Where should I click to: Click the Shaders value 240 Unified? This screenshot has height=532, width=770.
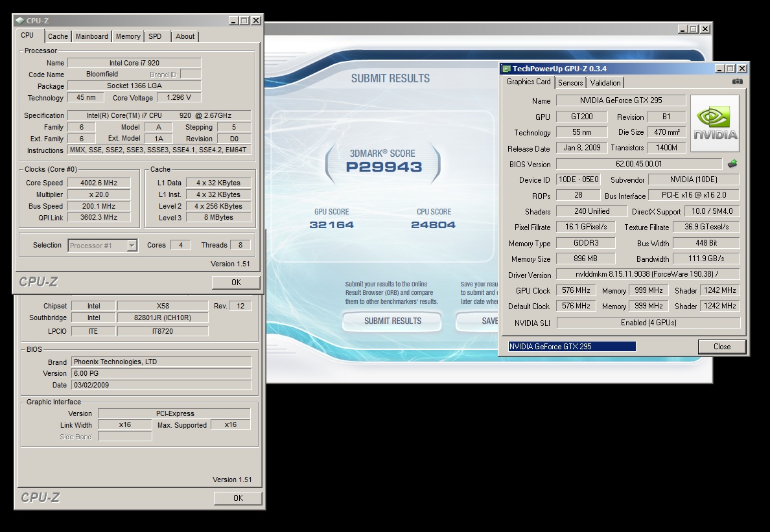pos(592,211)
